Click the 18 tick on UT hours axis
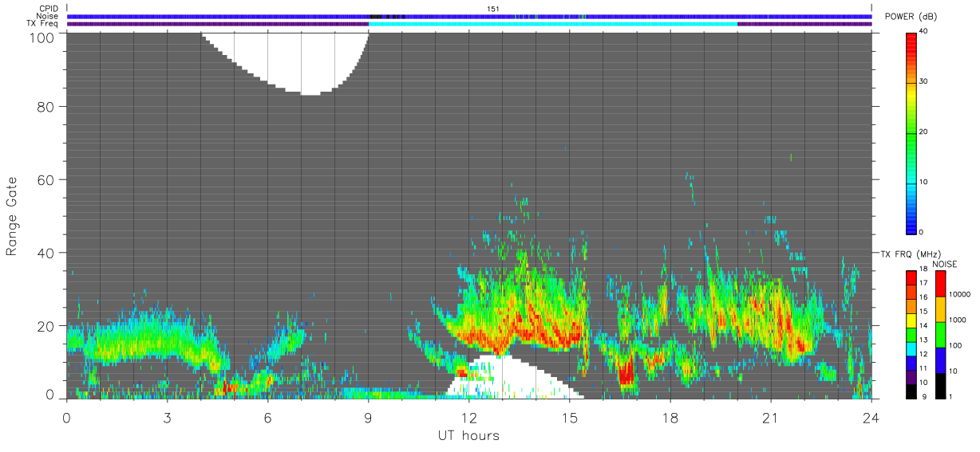980x452 pixels. 670,419
